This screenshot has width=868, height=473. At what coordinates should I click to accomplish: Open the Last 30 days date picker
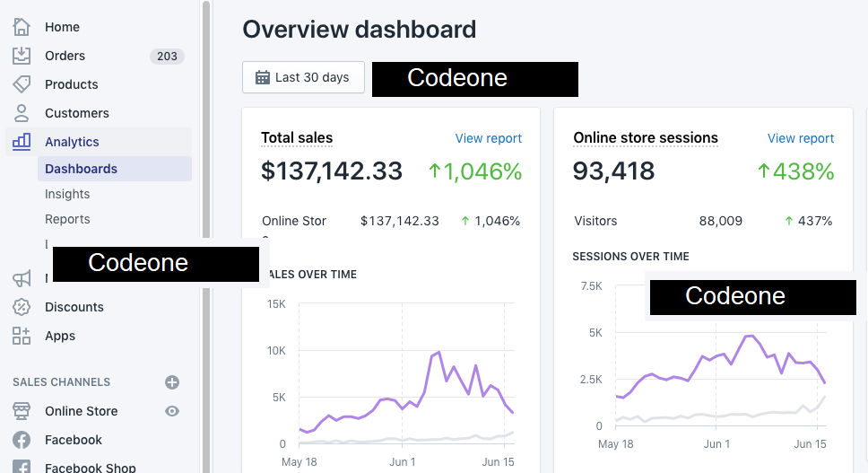pos(303,77)
